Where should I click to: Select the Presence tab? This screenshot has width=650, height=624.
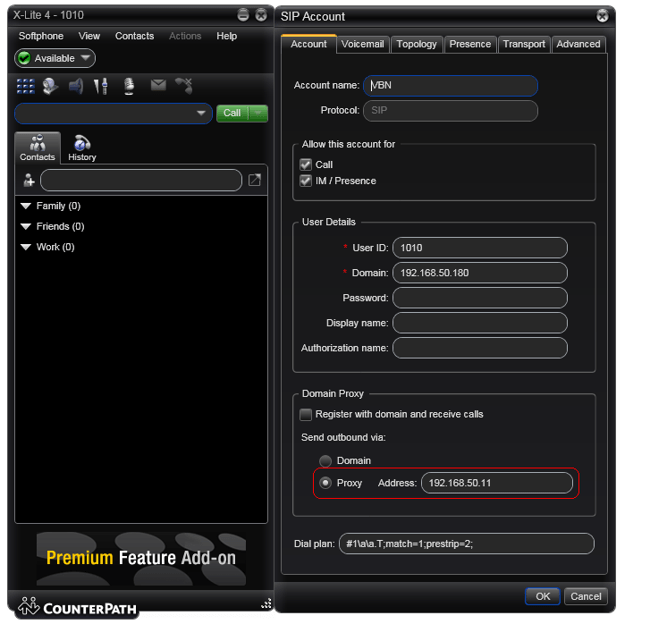[470, 44]
